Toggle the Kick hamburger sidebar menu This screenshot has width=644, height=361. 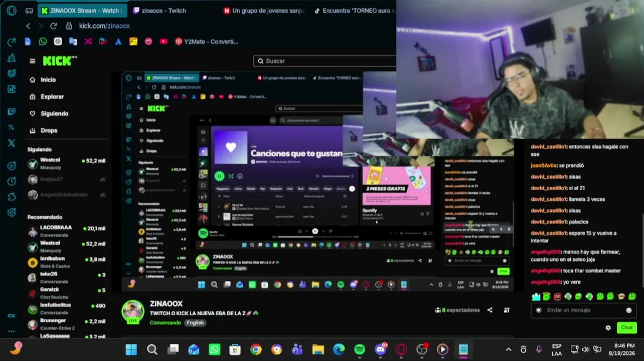coord(33,61)
